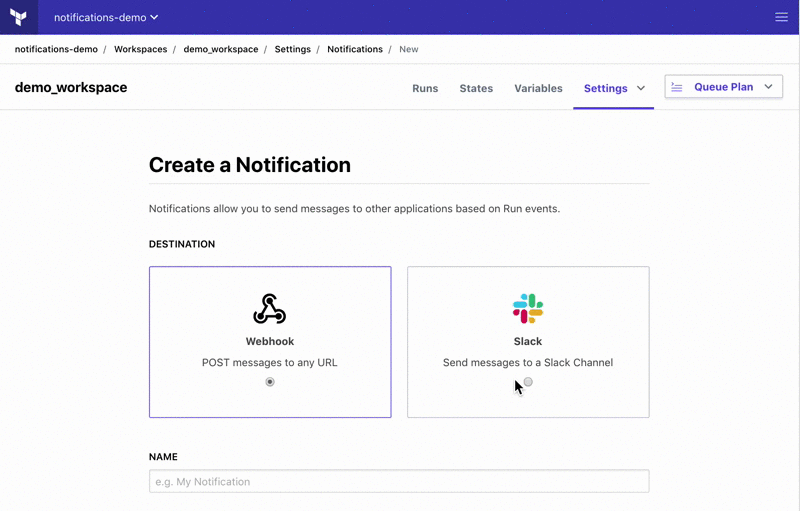Open the Variables tab
Image resolution: width=800 pixels, height=511 pixels.
coord(538,88)
